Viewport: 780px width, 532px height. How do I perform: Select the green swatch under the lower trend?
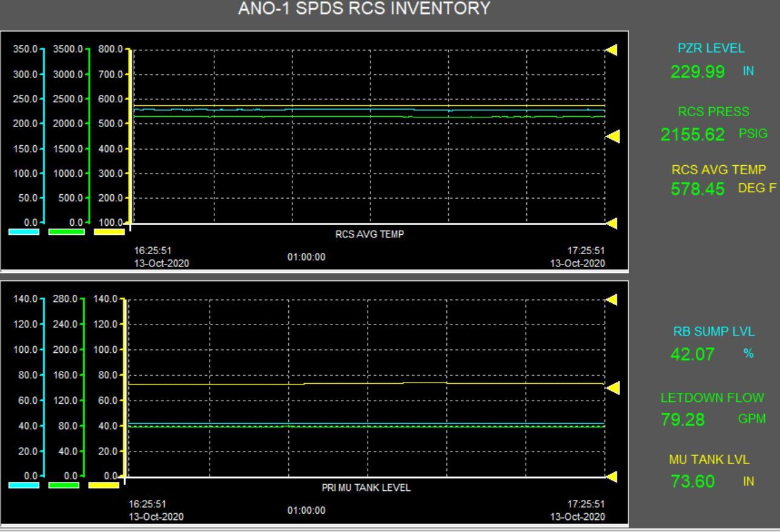[64, 485]
